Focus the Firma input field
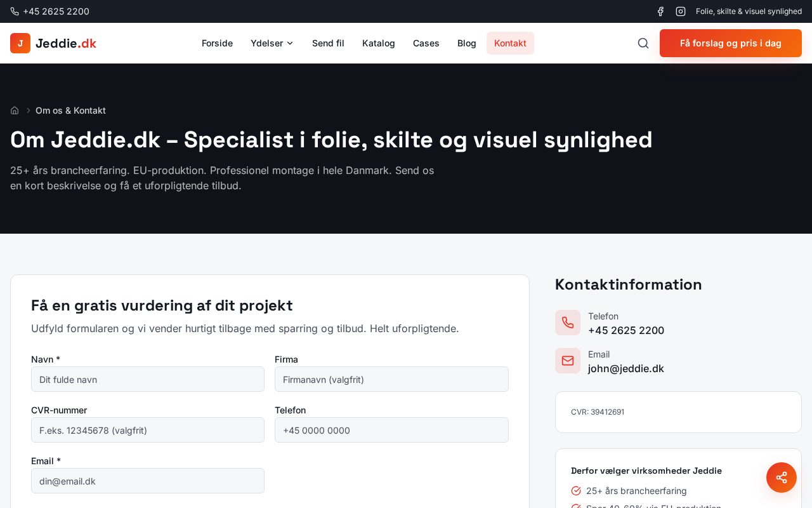This screenshot has width=812, height=508. (391, 379)
